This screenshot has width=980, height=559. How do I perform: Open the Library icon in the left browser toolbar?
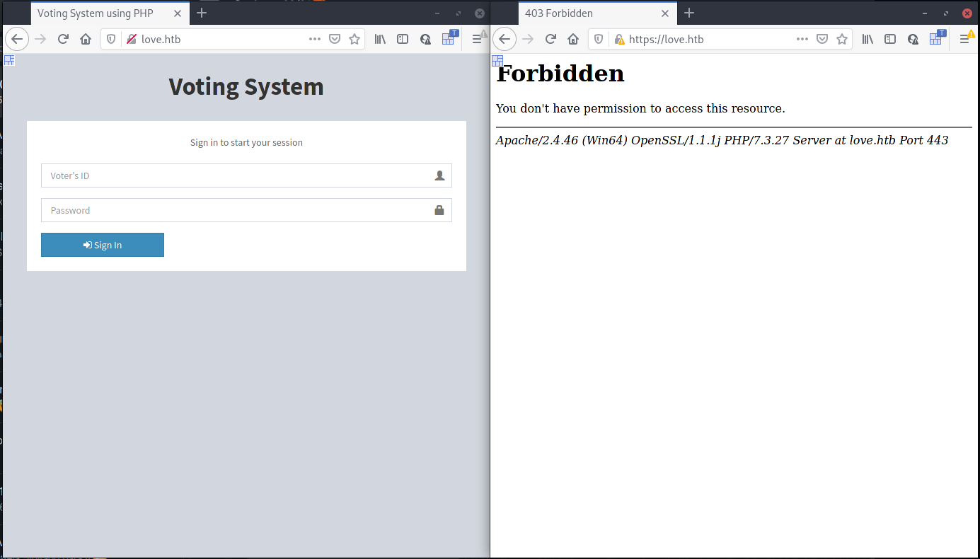point(381,40)
